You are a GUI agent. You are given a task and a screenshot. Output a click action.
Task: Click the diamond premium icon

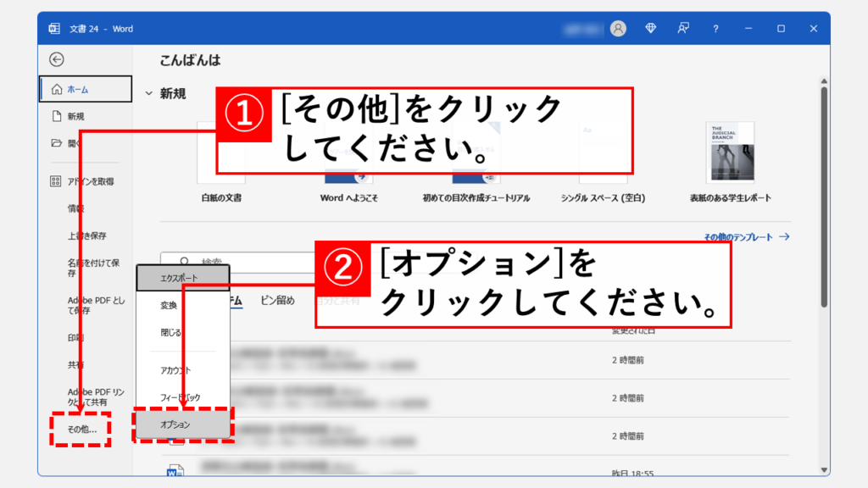click(x=650, y=28)
